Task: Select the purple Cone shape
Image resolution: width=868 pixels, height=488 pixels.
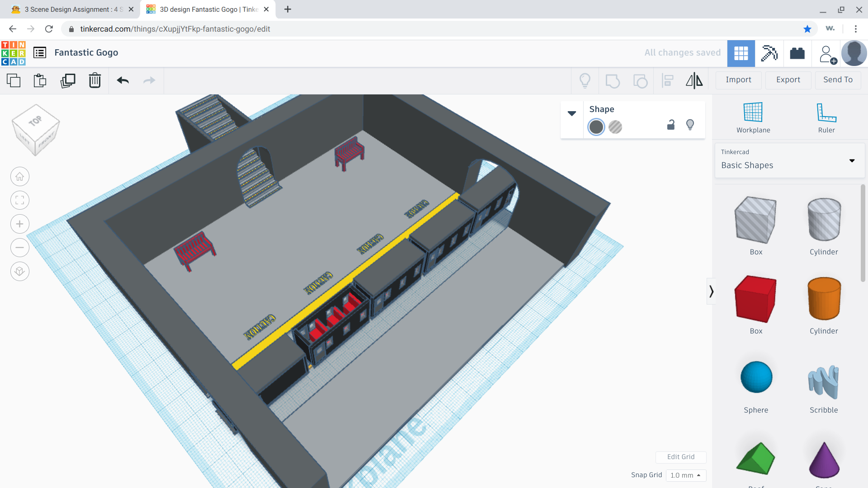Action: point(824,461)
